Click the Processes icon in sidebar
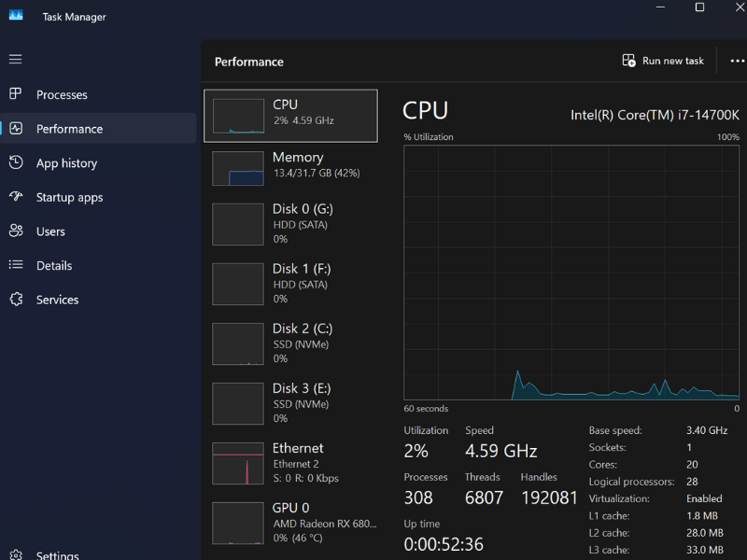Viewport: 747px width, 560px height. (16, 94)
